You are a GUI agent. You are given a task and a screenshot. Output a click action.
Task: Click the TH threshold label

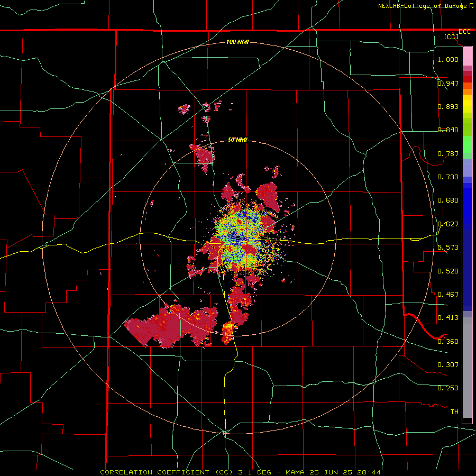(x=454, y=412)
